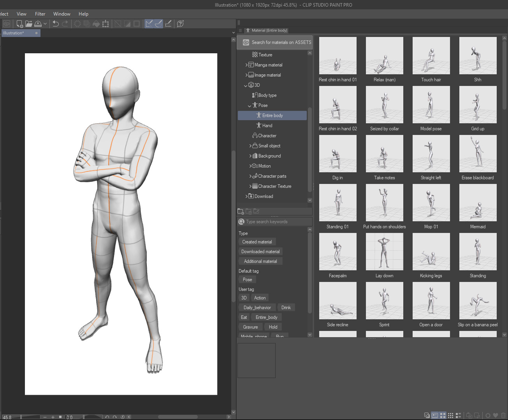508x420 pixels.
Task: Open the CLIP STUDIO support help icon
Action: click(x=180, y=24)
